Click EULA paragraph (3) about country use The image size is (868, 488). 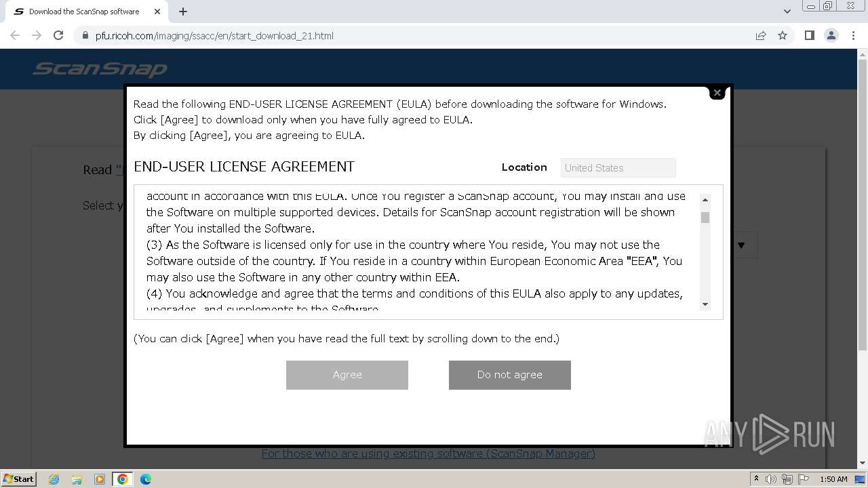click(414, 261)
